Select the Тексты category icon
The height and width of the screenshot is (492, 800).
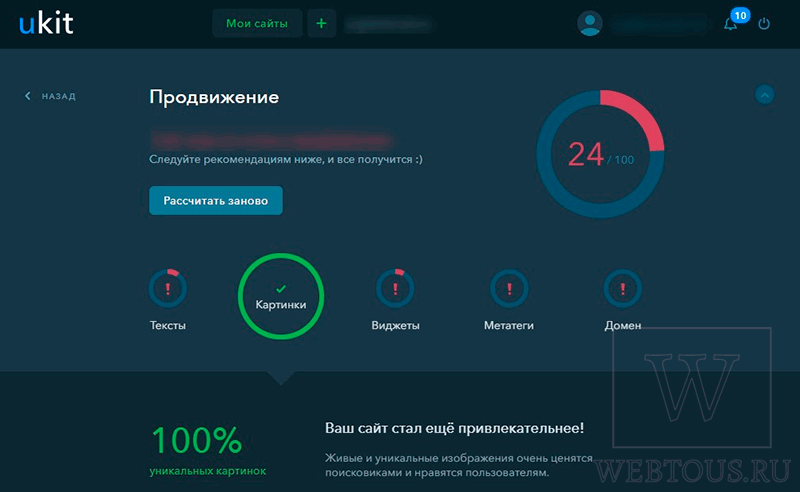click(x=168, y=288)
